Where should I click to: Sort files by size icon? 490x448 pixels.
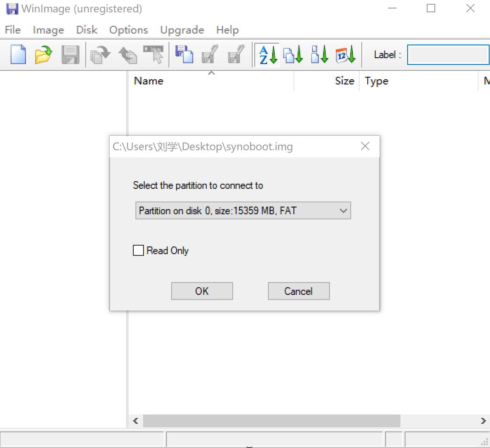tap(319, 55)
